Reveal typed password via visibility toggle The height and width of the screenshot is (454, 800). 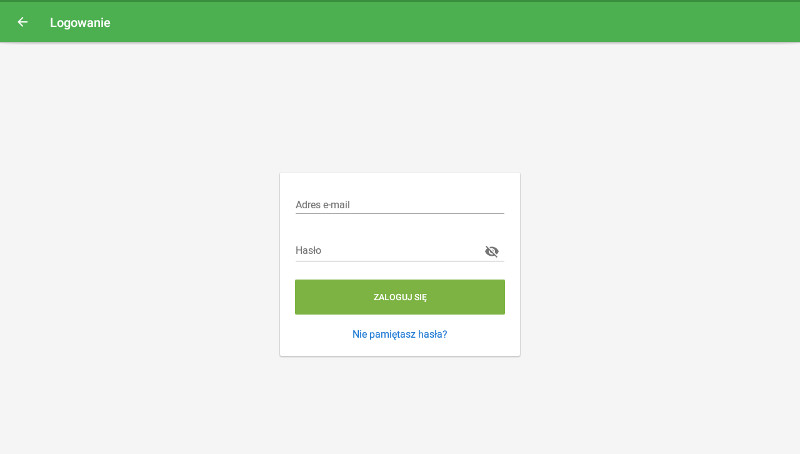tap(491, 251)
